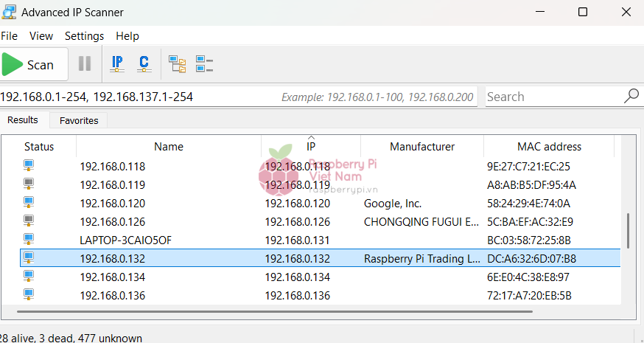The image size is (644, 343).
Task: Select the Raspberry Pi row 192.168.0.132
Action: coord(221,258)
